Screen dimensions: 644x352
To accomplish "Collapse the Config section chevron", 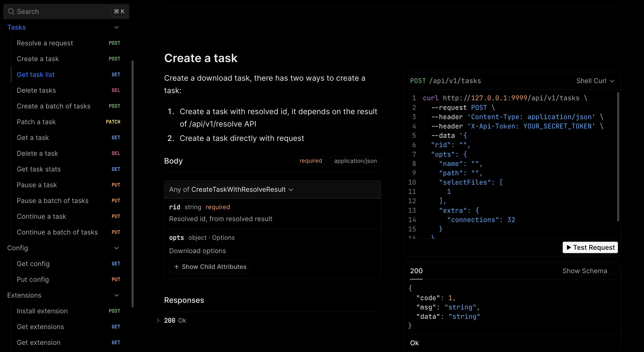I will pos(117,248).
